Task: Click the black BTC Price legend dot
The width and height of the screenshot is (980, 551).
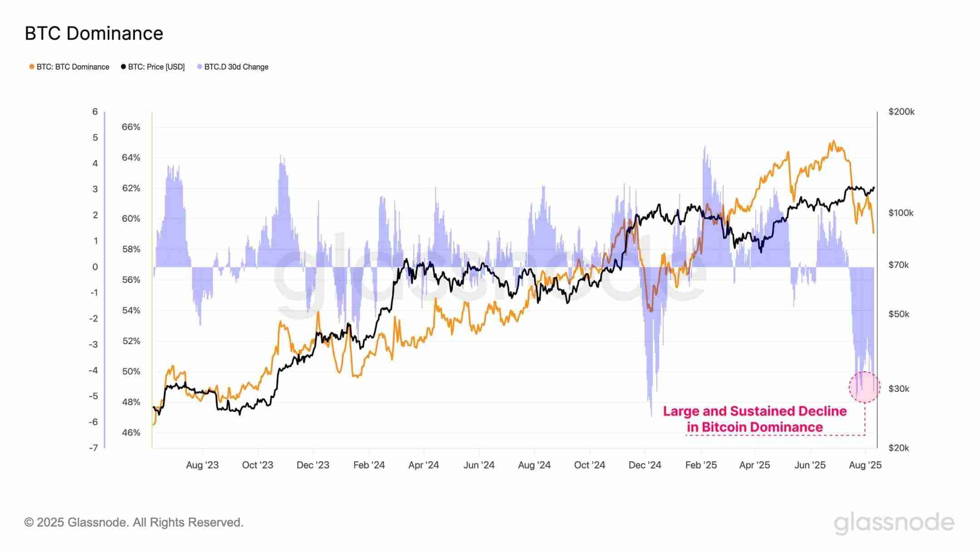Action: point(123,67)
